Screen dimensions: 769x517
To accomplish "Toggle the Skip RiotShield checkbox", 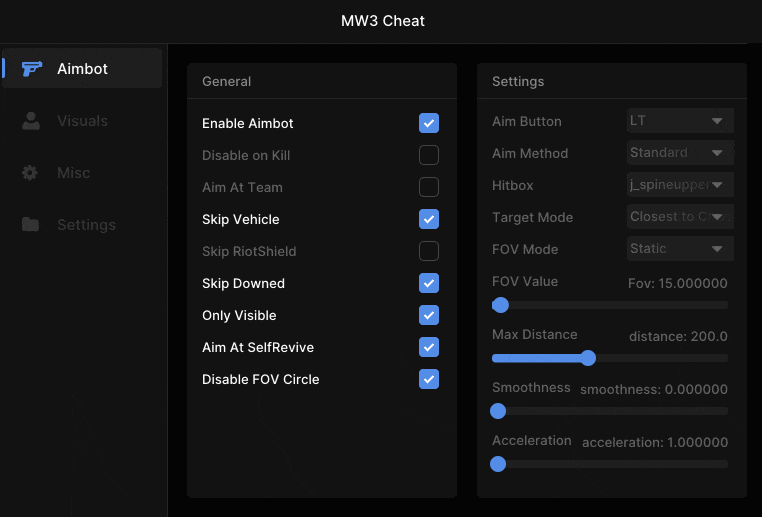I will [x=429, y=251].
